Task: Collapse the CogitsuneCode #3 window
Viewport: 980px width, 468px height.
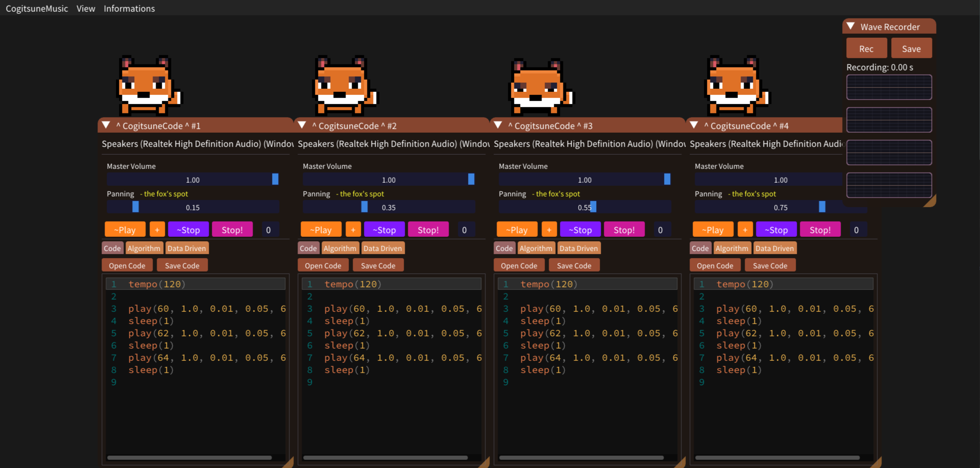Action: tap(498, 125)
